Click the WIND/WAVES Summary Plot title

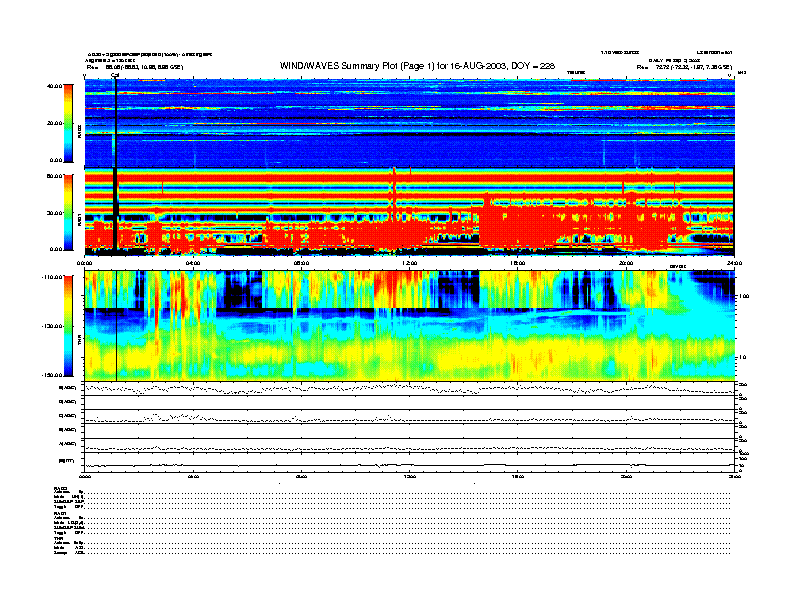click(417, 66)
